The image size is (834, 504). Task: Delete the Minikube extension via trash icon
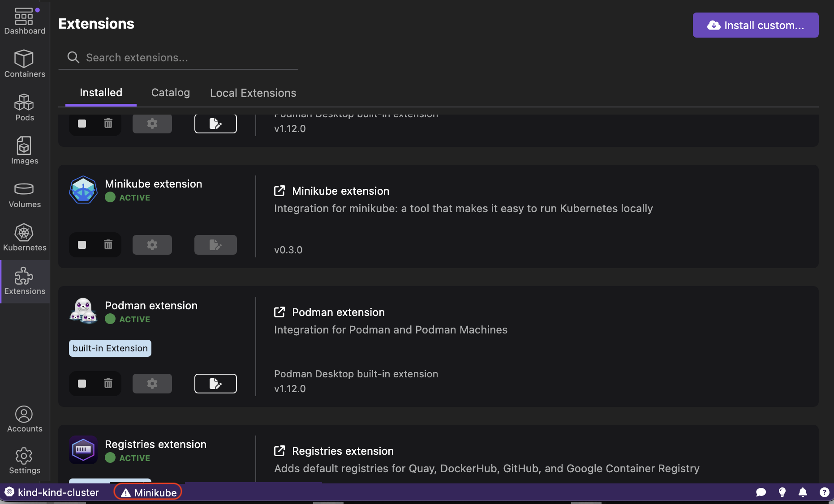pos(108,245)
